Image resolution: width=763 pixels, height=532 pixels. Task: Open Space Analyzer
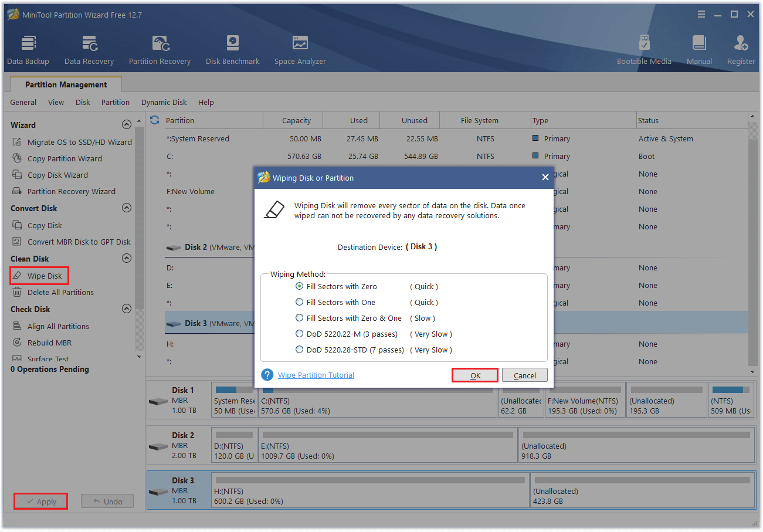point(300,50)
